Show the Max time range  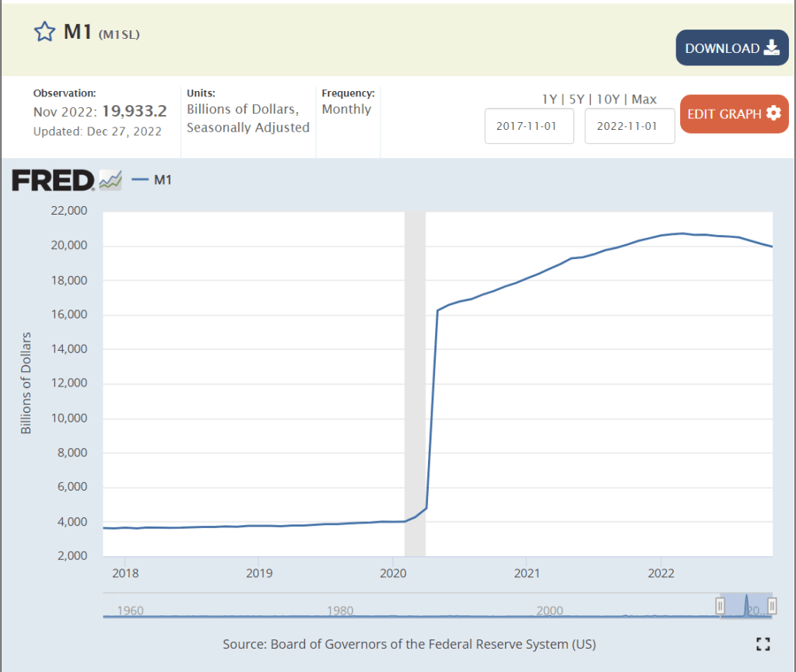(x=644, y=100)
